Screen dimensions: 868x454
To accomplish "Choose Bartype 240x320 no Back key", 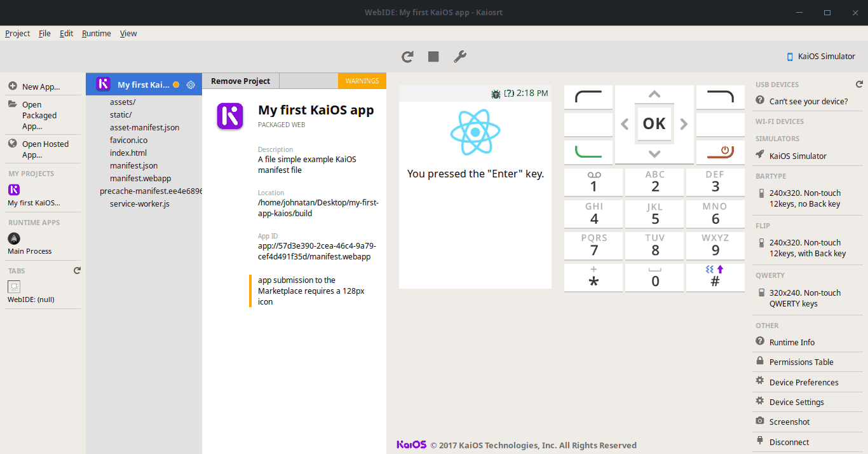I will coord(808,198).
